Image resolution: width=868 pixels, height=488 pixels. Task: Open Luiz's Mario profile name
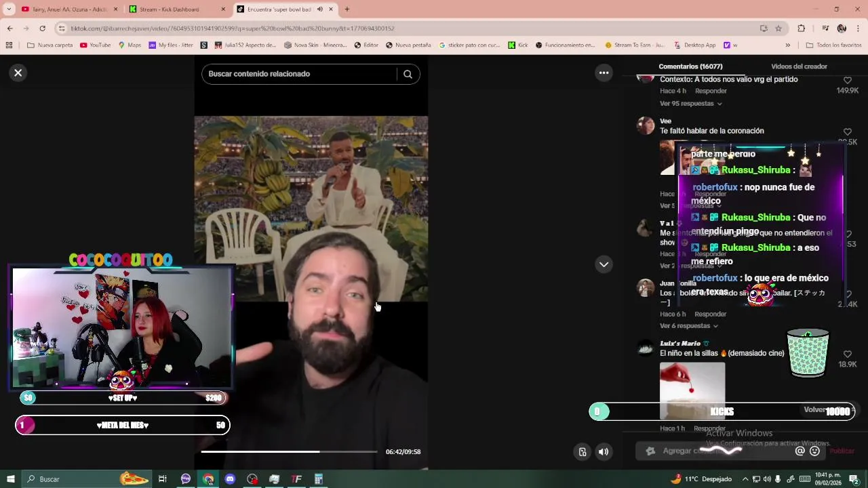680,344
